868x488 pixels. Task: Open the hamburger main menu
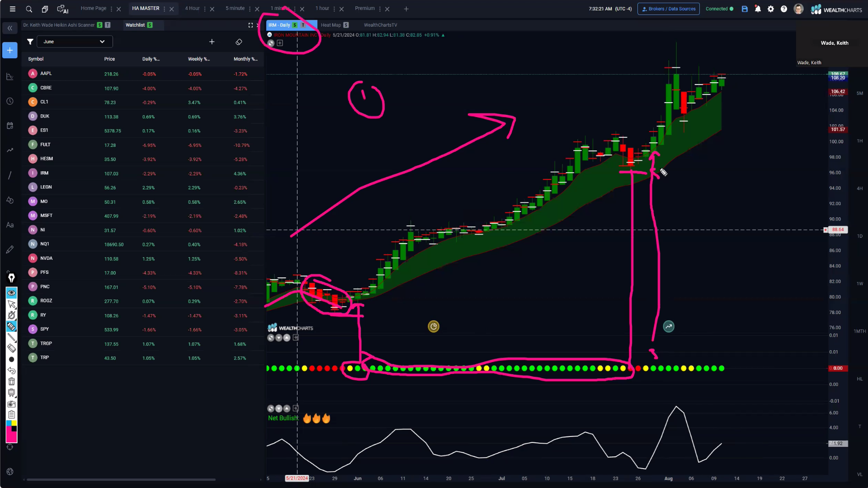pyautogui.click(x=13, y=9)
